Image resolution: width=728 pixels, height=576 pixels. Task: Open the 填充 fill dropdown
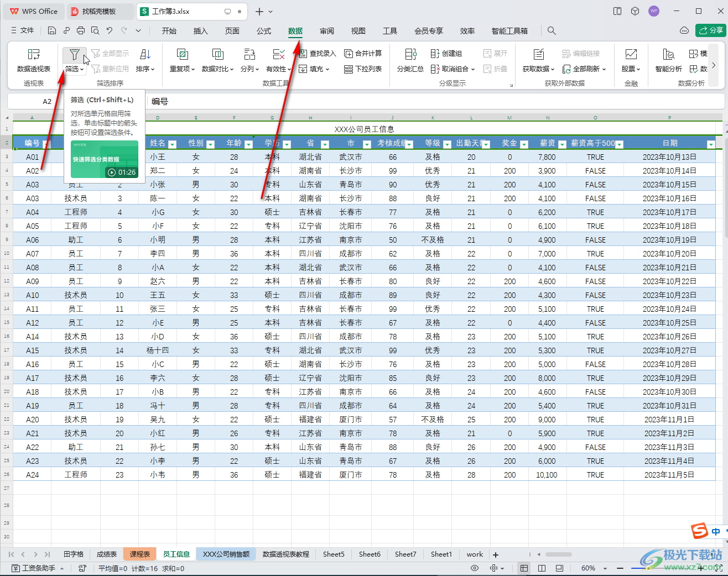(x=314, y=69)
